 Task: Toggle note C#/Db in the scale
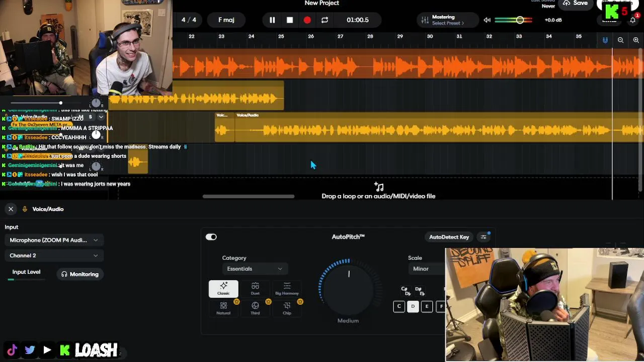click(x=406, y=291)
